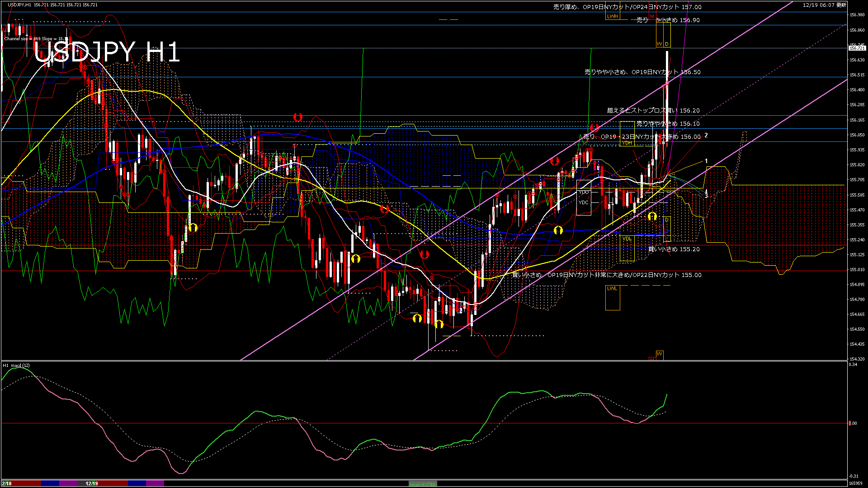The height and width of the screenshot is (488, 868).
Task: Click the YDC yesterday-close label
Action: 584,202
